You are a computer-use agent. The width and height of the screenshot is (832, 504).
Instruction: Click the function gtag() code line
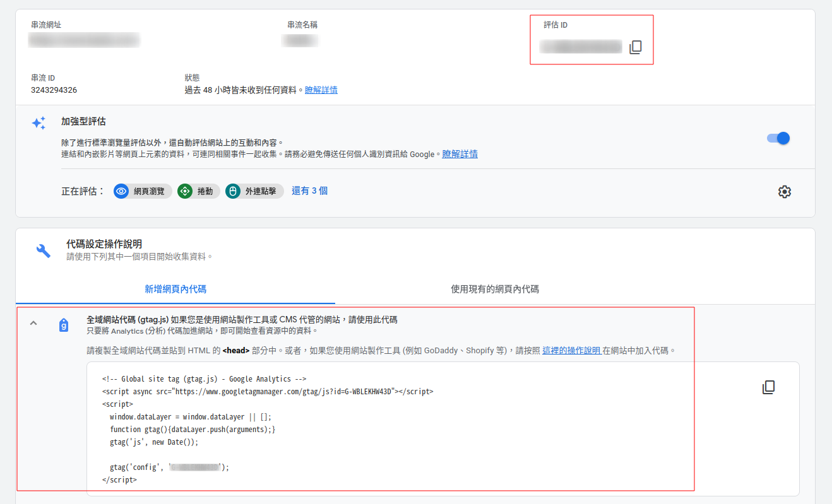tap(193, 430)
